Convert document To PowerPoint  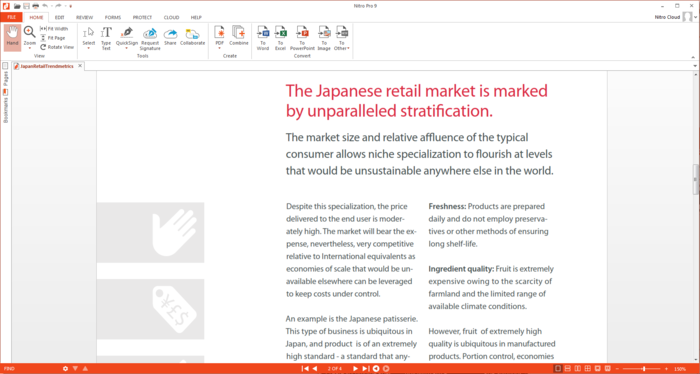(302, 38)
